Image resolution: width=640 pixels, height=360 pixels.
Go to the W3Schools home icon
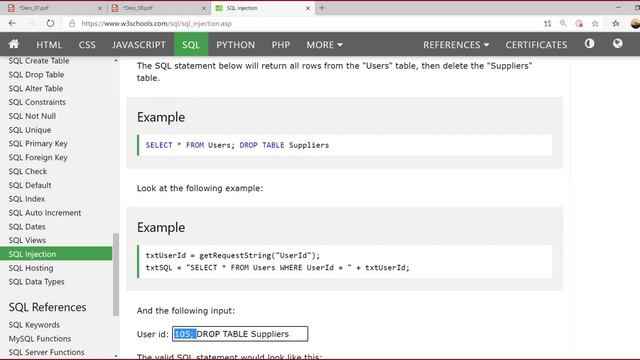coord(14,44)
